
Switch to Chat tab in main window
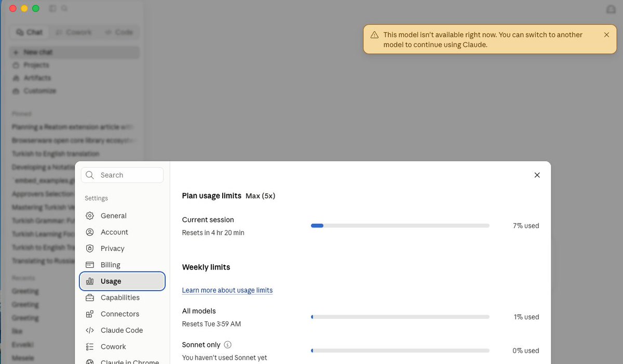point(30,32)
